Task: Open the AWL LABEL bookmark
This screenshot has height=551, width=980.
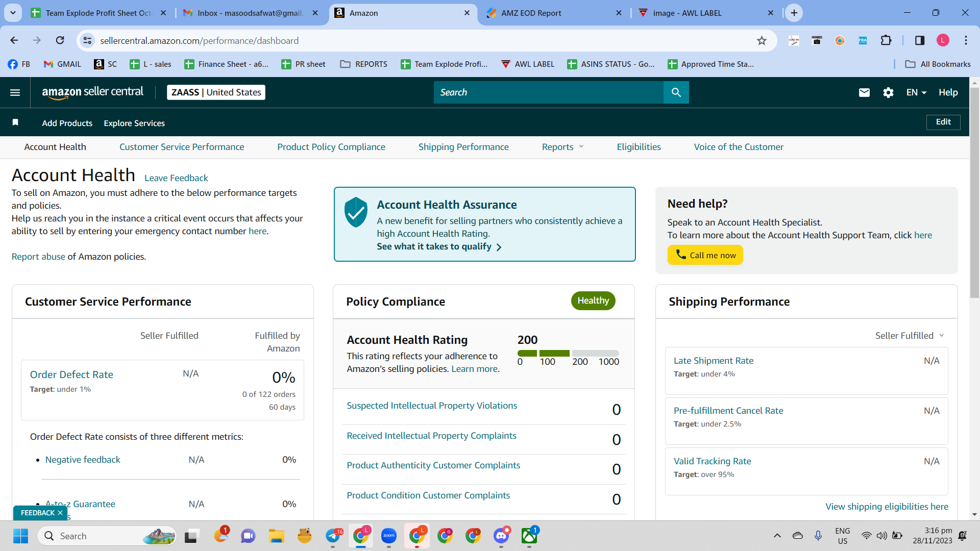Action: [528, 64]
